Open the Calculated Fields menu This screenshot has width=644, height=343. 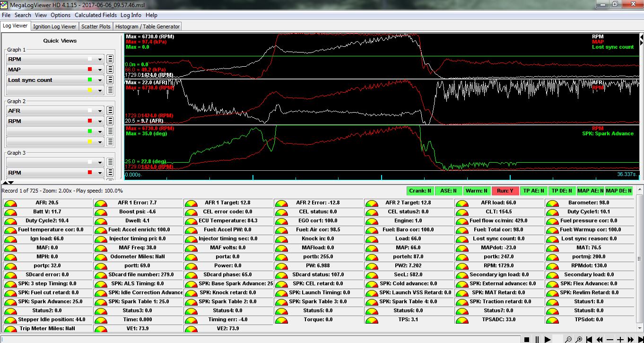click(x=96, y=15)
